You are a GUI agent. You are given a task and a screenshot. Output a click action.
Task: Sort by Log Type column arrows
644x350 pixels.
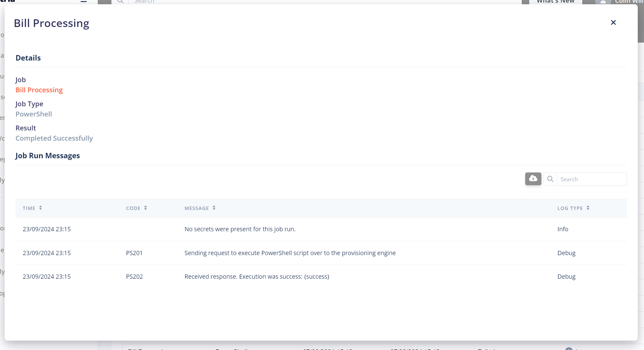pyautogui.click(x=588, y=208)
